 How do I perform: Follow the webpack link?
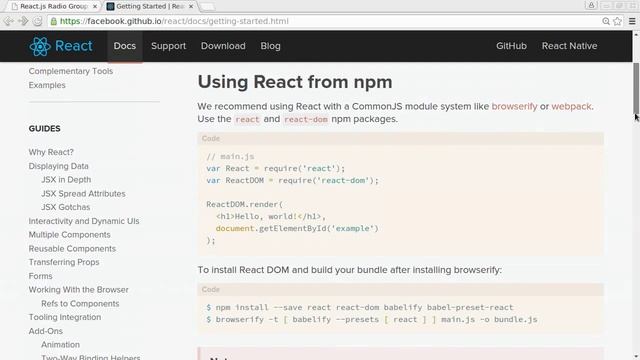click(x=571, y=107)
